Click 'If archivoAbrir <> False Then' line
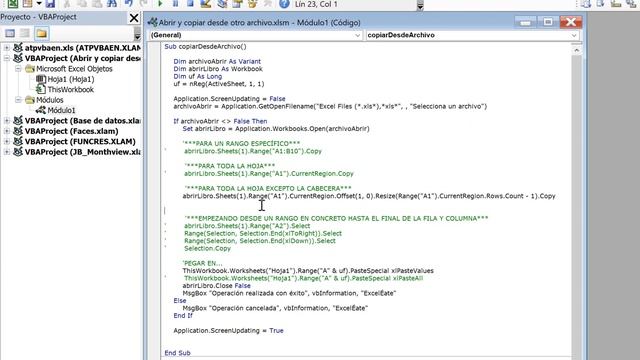This screenshot has height=360, width=640. pyautogui.click(x=220, y=121)
